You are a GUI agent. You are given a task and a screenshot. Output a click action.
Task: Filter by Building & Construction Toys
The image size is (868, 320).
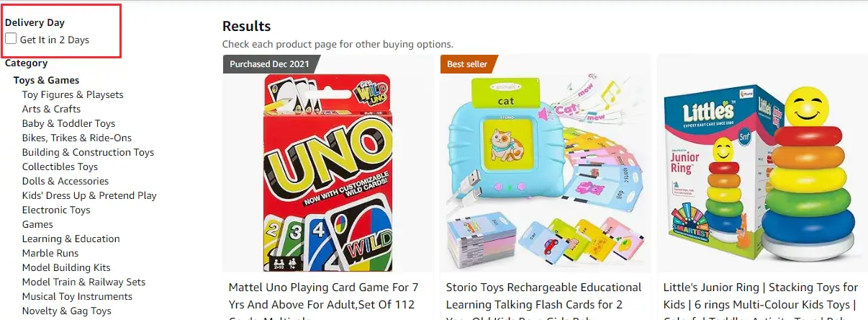click(x=88, y=152)
